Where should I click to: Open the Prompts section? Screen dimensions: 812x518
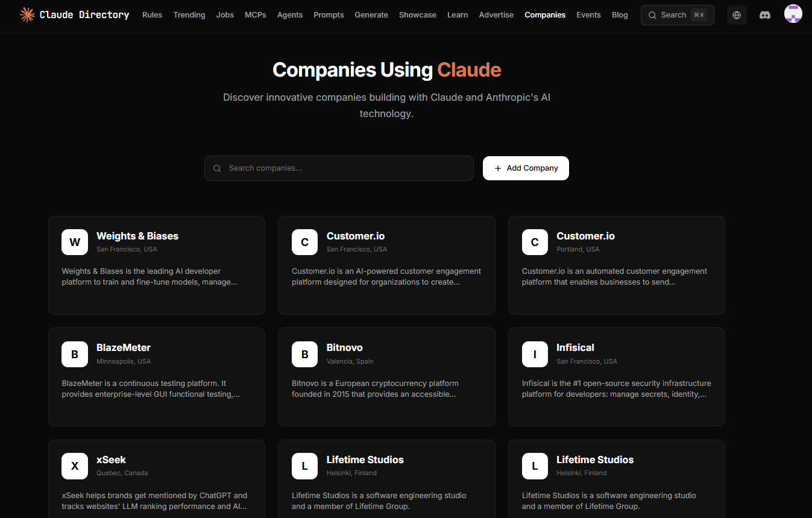(329, 15)
